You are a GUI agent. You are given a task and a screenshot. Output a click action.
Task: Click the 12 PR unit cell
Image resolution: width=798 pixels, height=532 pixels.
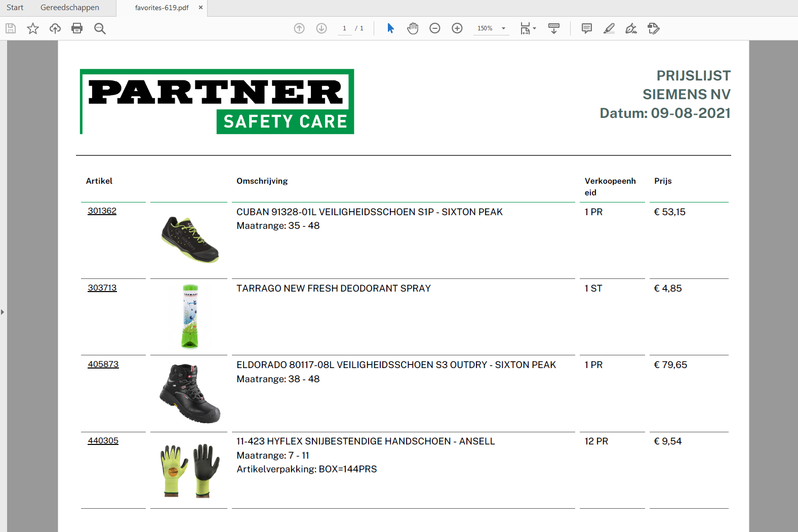[x=596, y=441]
